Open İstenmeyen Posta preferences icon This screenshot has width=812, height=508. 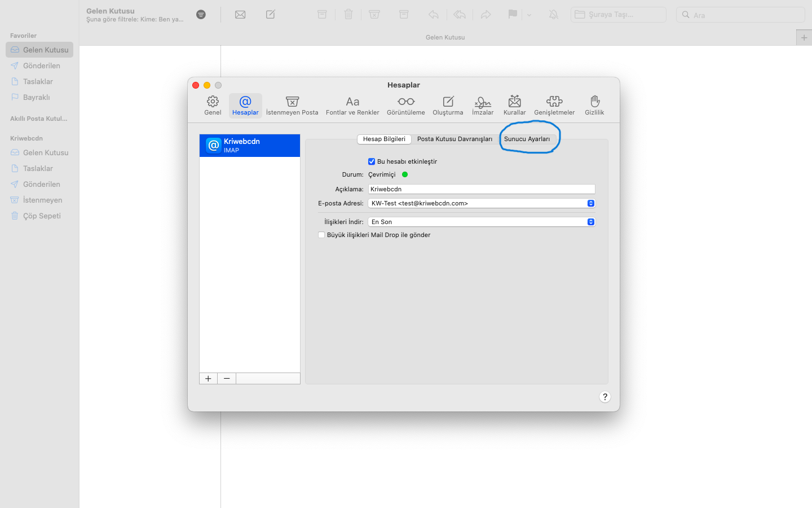292,105
